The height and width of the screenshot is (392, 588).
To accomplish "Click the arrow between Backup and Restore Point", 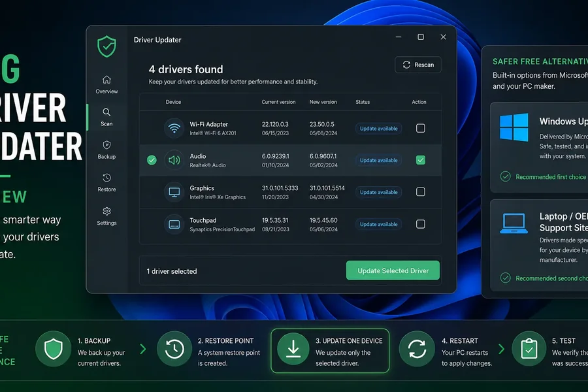I will [143, 350].
